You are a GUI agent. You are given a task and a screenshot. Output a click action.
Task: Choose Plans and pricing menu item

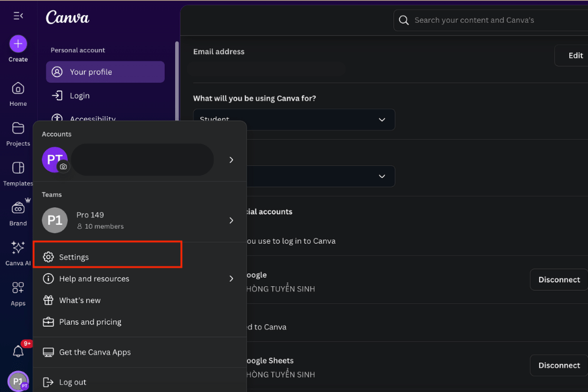tap(140, 322)
